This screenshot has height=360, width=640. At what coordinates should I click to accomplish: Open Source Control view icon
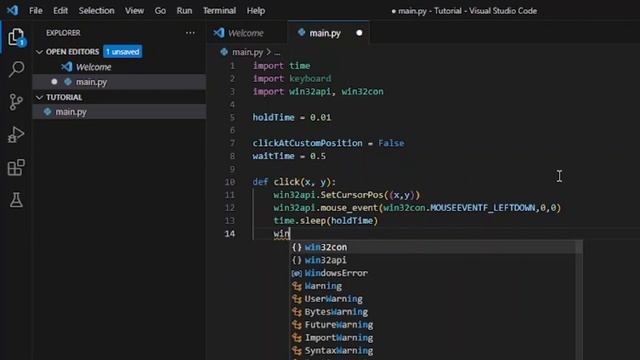16,102
